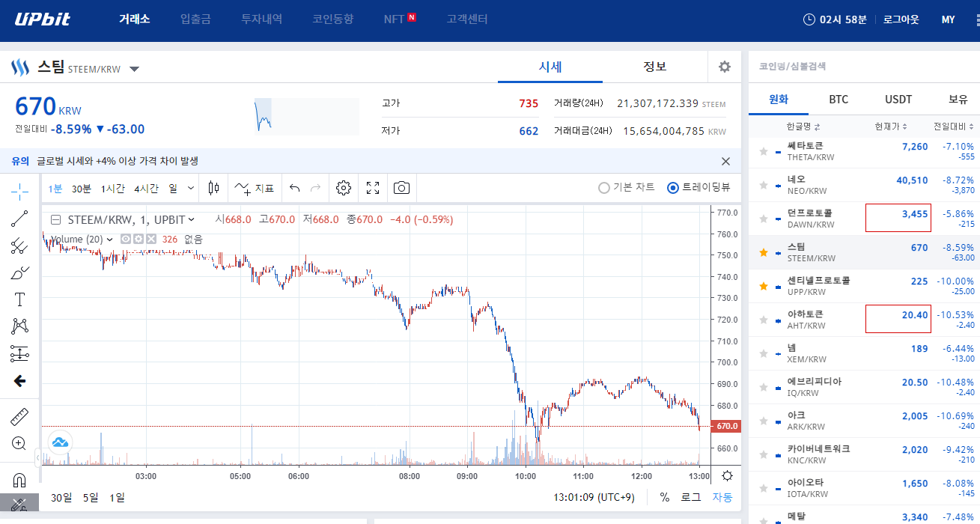Toggle favorite star for 쎄타토큰
The width and height of the screenshot is (980, 524).
tap(764, 151)
